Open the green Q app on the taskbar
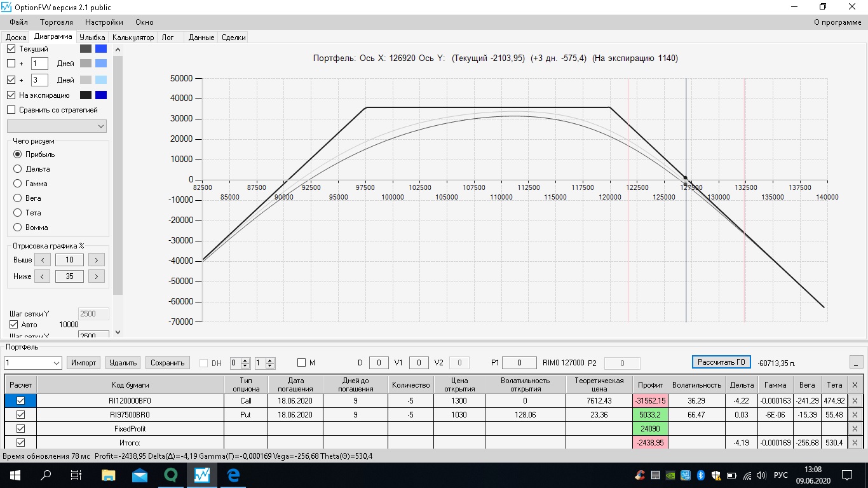 pyautogui.click(x=171, y=475)
